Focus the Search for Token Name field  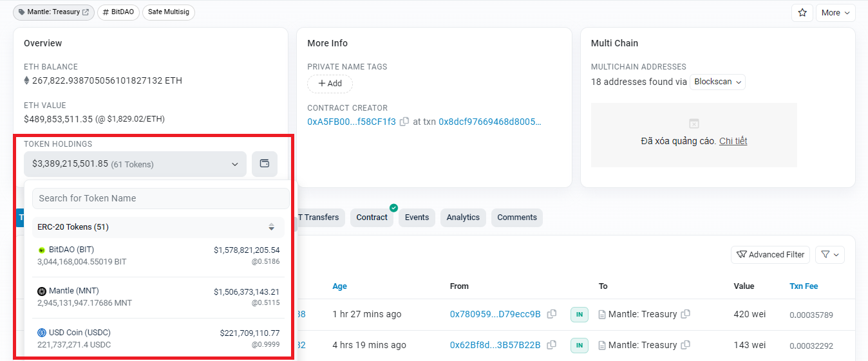[160, 198]
